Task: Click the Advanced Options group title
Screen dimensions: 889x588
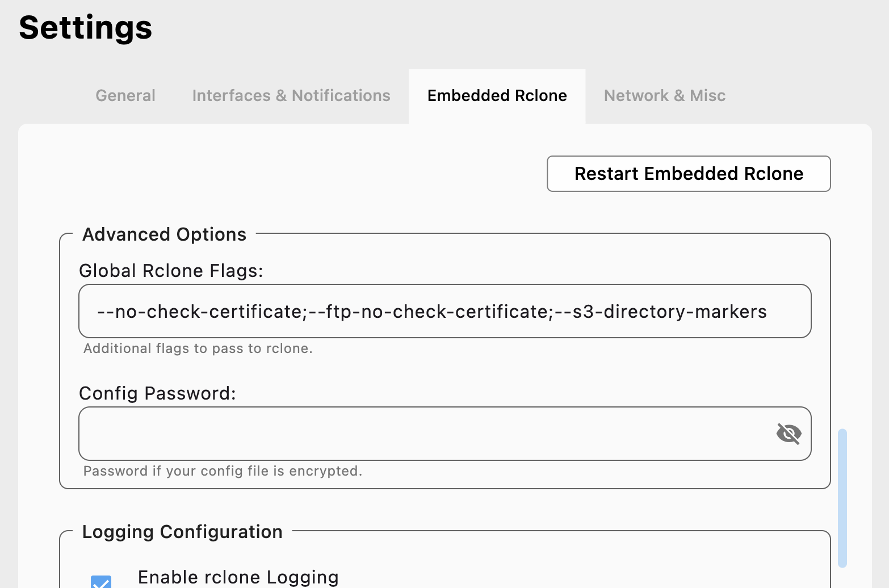Action: point(164,234)
